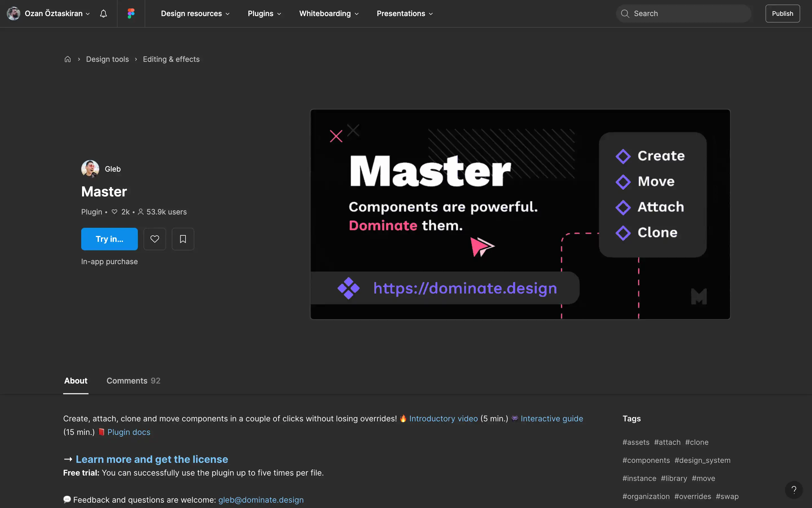Screen dimensions: 812x508
Task: Select the #assets tag
Action: [x=636, y=442]
